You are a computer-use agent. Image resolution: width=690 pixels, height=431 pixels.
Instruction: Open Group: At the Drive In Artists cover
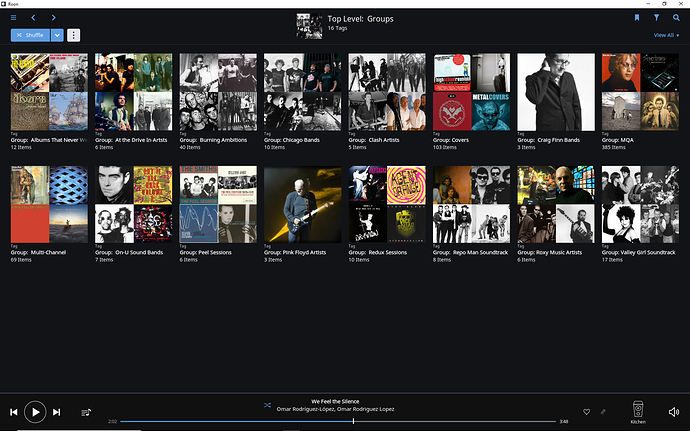[134, 92]
